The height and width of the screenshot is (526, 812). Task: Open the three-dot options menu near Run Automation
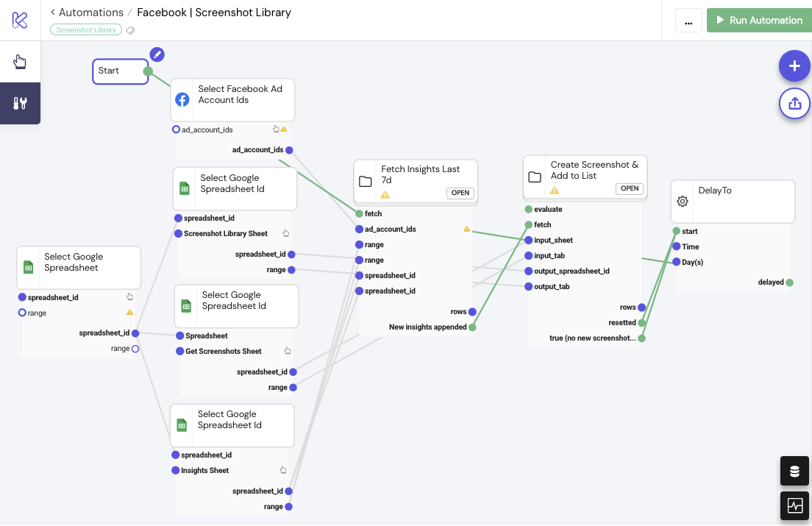pyautogui.click(x=688, y=21)
